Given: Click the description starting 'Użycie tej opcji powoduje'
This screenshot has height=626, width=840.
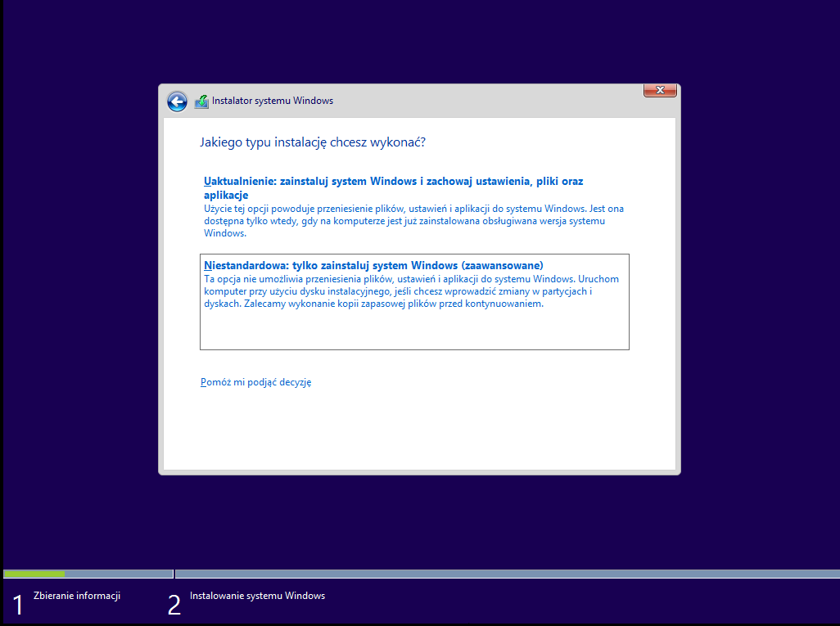Looking at the screenshot, I should [413, 221].
